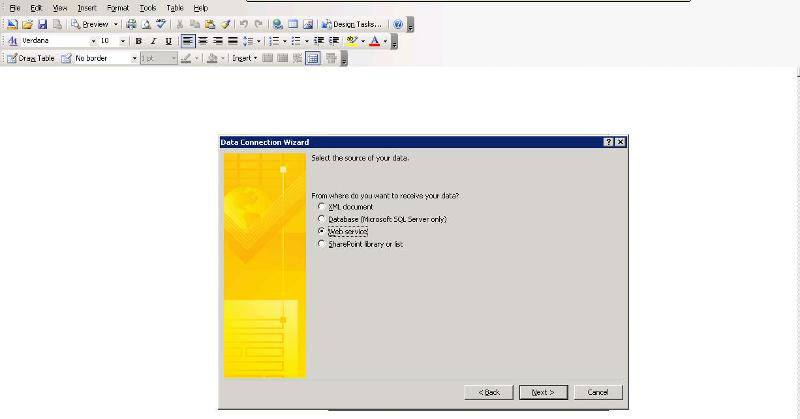The width and height of the screenshot is (800, 419).
Task: Open the Edit menu
Action: pyautogui.click(x=36, y=8)
